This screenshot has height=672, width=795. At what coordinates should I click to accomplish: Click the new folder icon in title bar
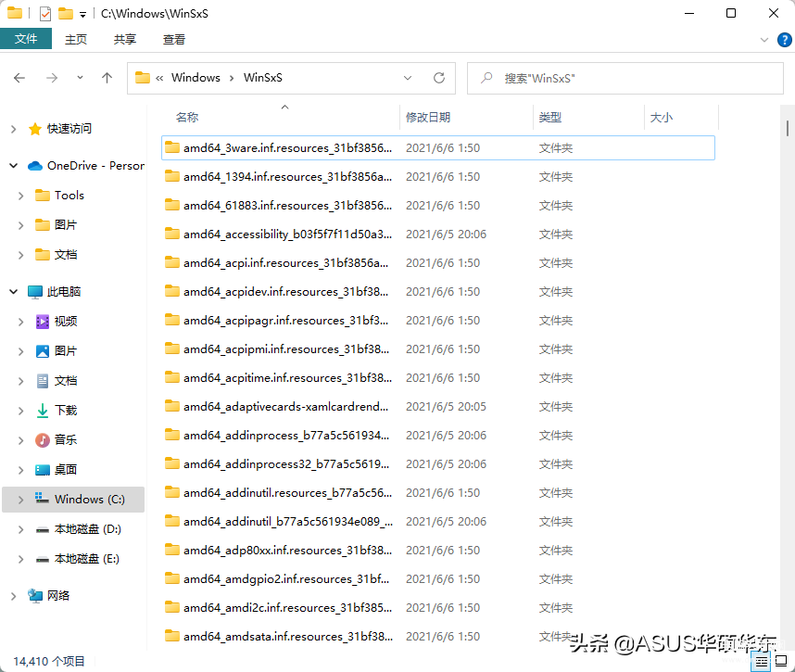[66, 13]
